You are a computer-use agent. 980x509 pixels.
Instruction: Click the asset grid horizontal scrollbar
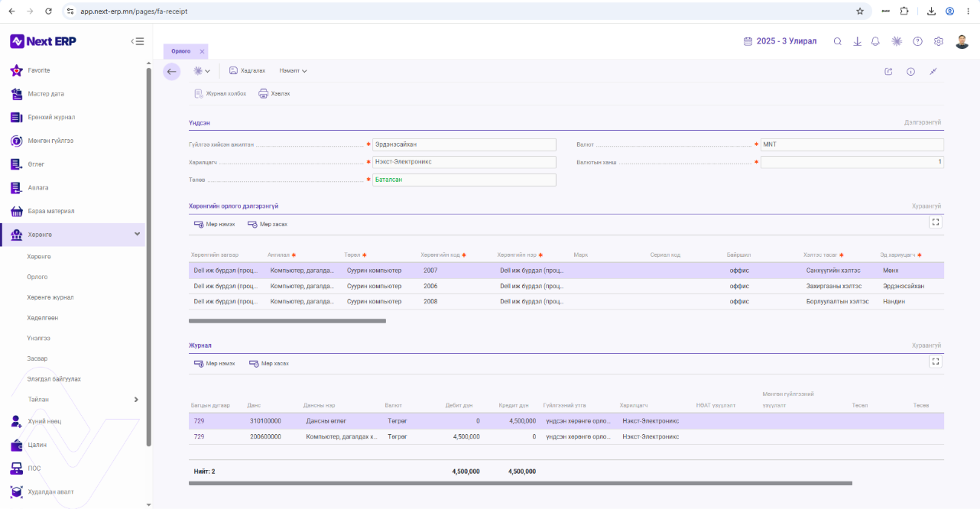coord(287,321)
